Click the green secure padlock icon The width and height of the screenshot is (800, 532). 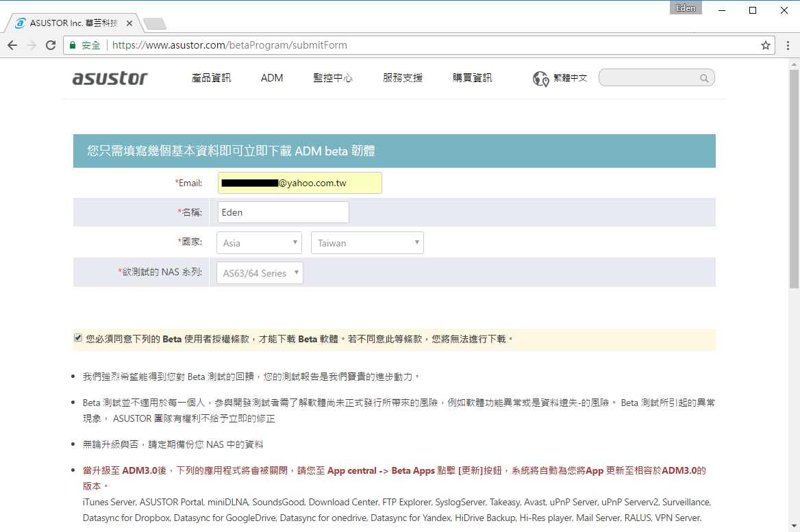click(73, 45)
